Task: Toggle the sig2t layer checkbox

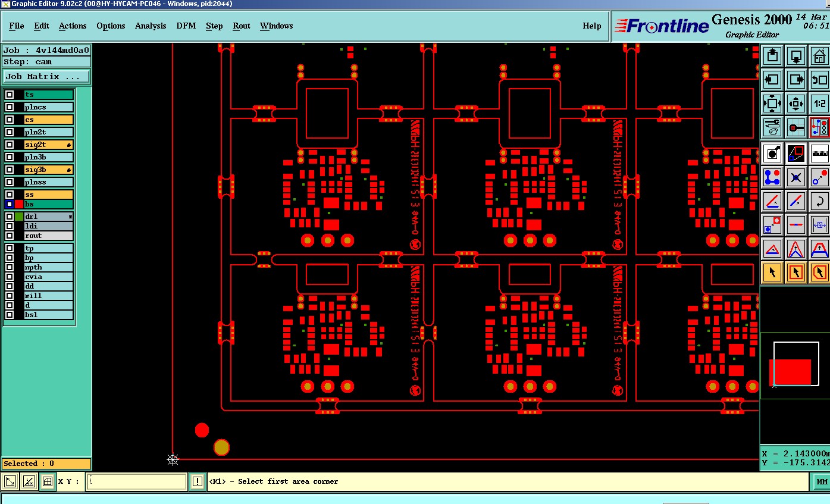Action: [10, 145]
